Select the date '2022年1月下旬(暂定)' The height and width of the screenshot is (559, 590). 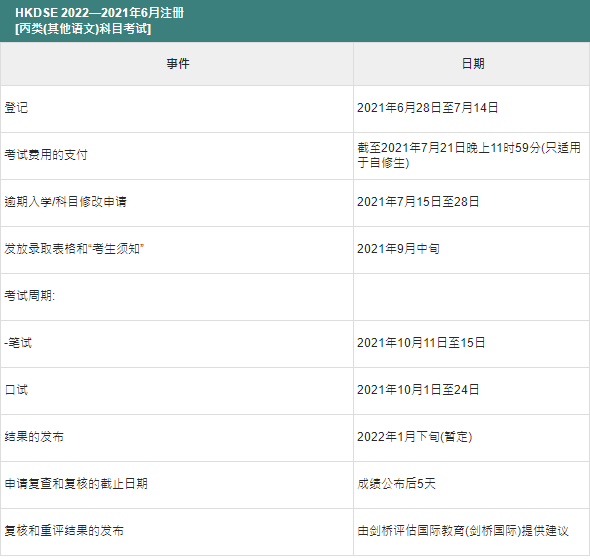pos(415,437)
